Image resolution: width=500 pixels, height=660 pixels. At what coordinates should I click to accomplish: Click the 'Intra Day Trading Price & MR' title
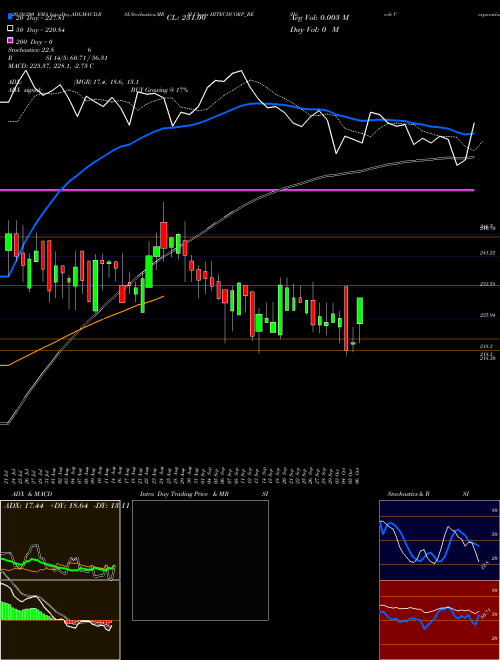184,494
